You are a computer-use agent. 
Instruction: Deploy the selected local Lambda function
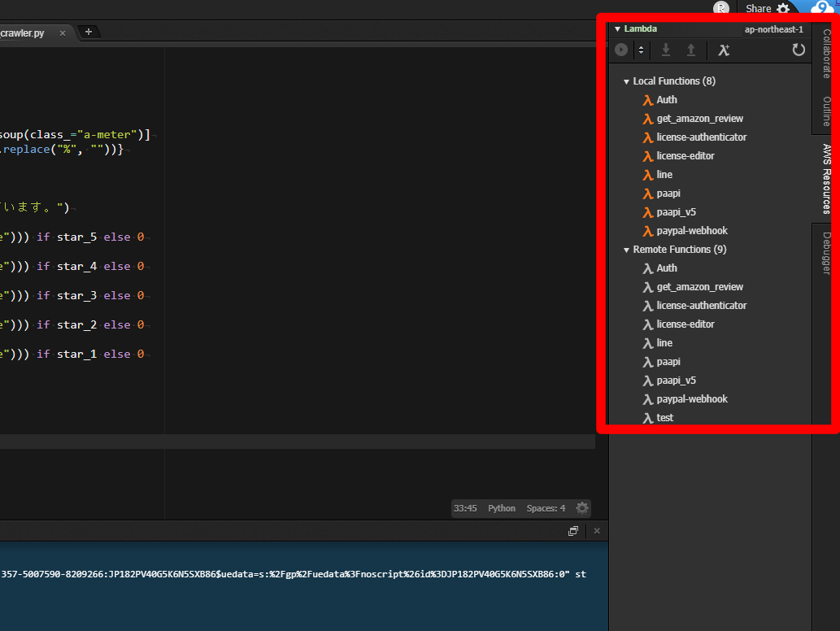pyautogui.click(x=691, y=50)
